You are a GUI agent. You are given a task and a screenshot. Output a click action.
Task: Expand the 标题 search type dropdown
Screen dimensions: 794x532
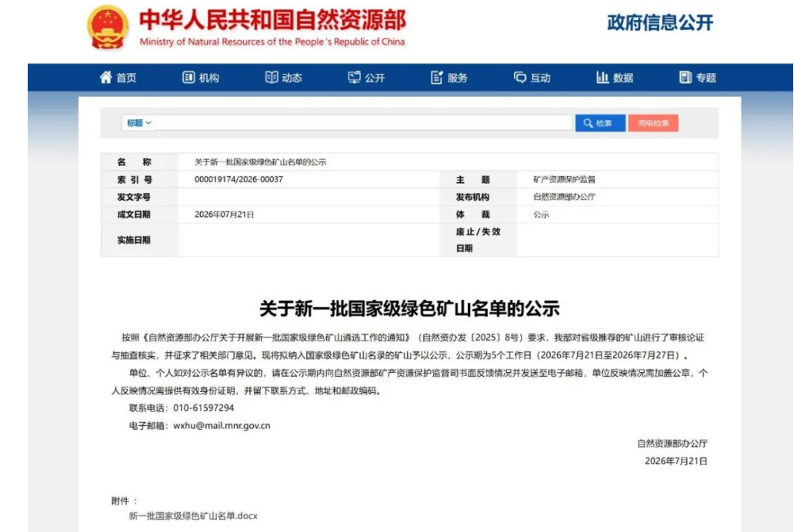[138, 123]
